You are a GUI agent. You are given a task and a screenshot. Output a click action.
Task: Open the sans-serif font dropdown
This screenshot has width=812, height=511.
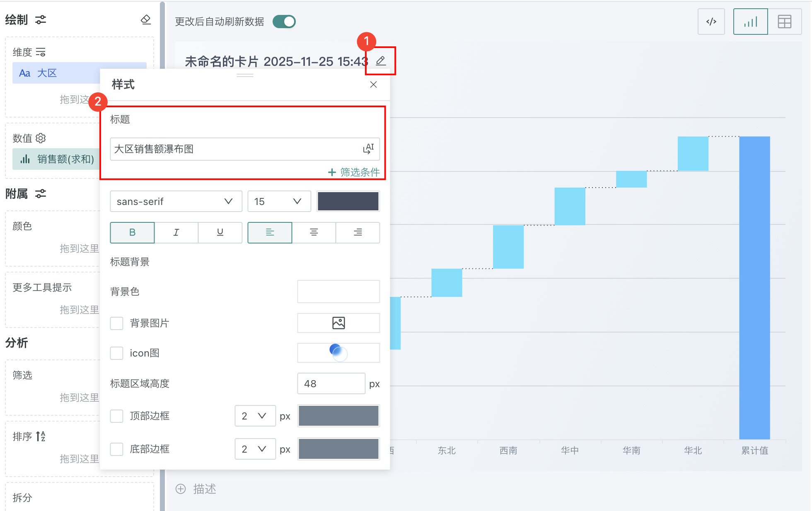tap(176, 201)
